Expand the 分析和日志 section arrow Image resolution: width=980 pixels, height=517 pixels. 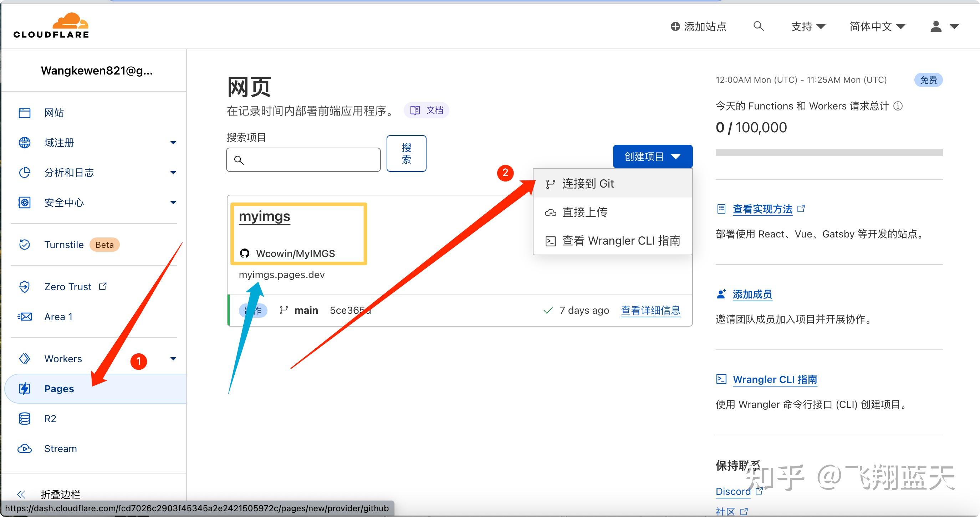coord(173,172)
